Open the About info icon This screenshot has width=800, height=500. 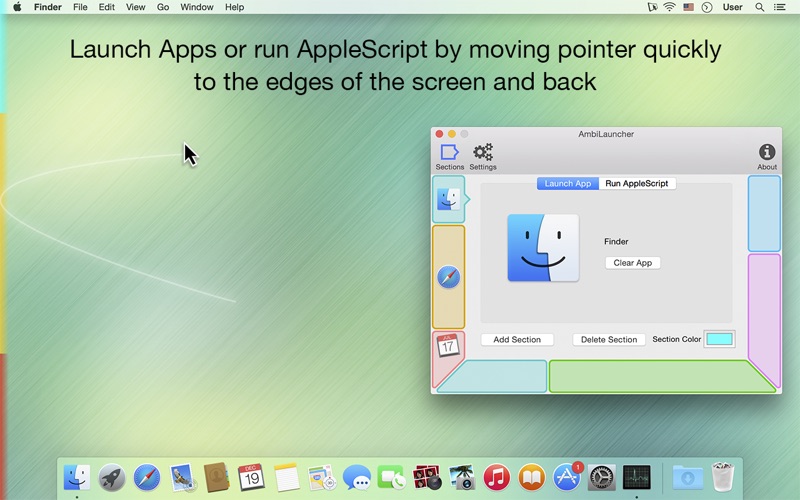(x=767, y=157)
